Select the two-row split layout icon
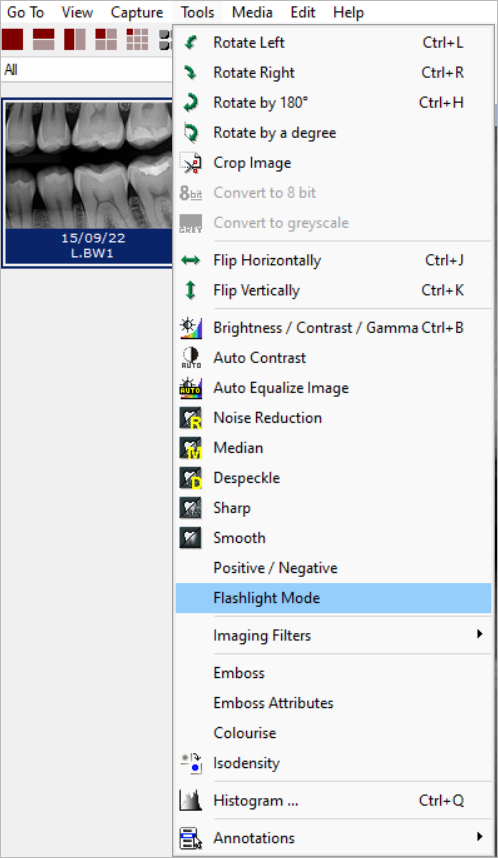 click(x=44, y=39)
